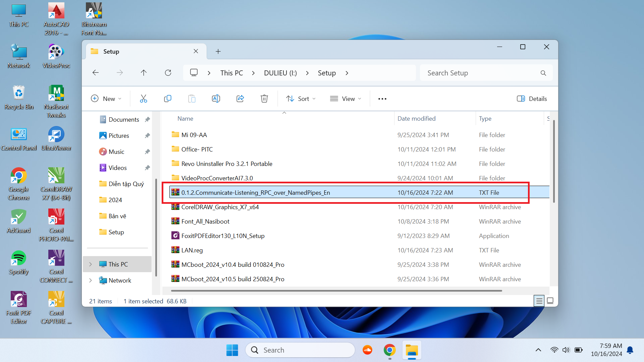Image resolution: width=644 pixels, height=362 pixels.
Task: Click the Windows Start button
Action: [232, 350]
